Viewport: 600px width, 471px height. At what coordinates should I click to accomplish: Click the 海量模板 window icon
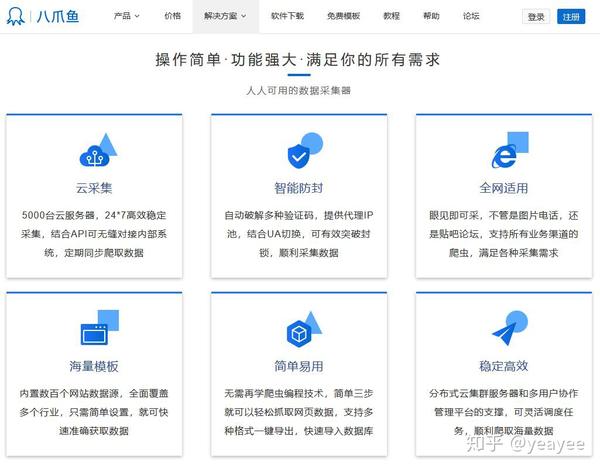100,328
